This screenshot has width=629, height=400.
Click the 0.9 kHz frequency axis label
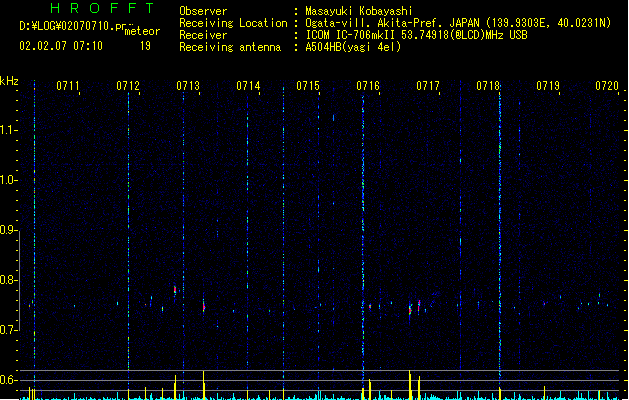8,230
